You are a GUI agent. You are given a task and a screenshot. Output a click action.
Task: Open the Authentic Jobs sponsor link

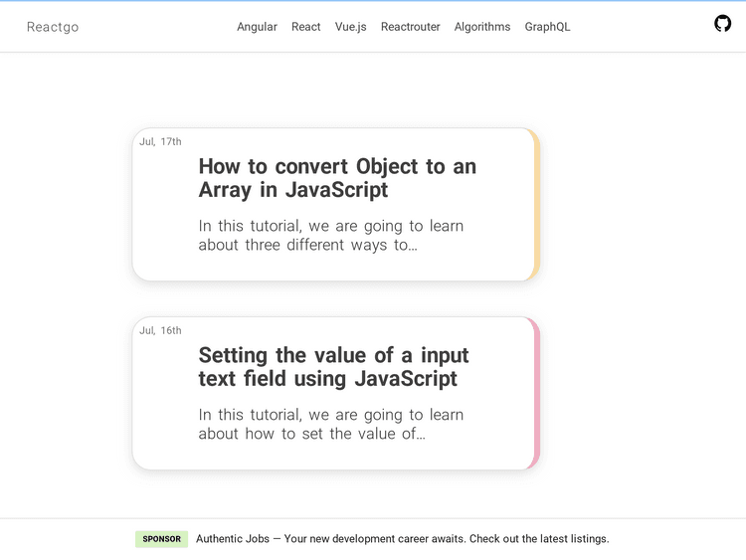coord(403,538)
